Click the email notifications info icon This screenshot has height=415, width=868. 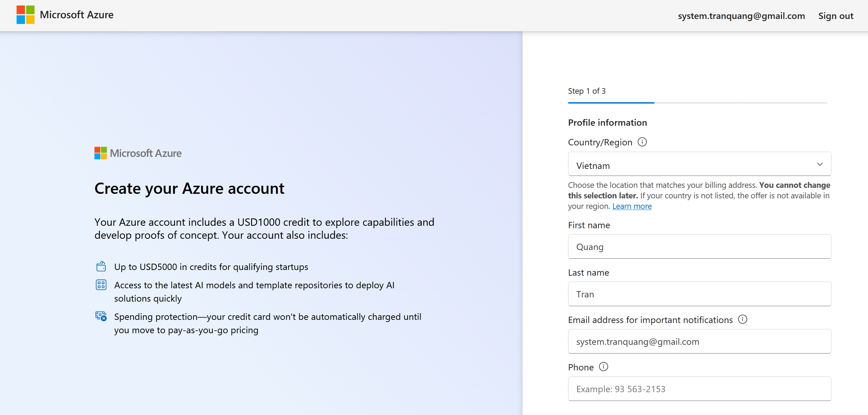coord(743,319)
